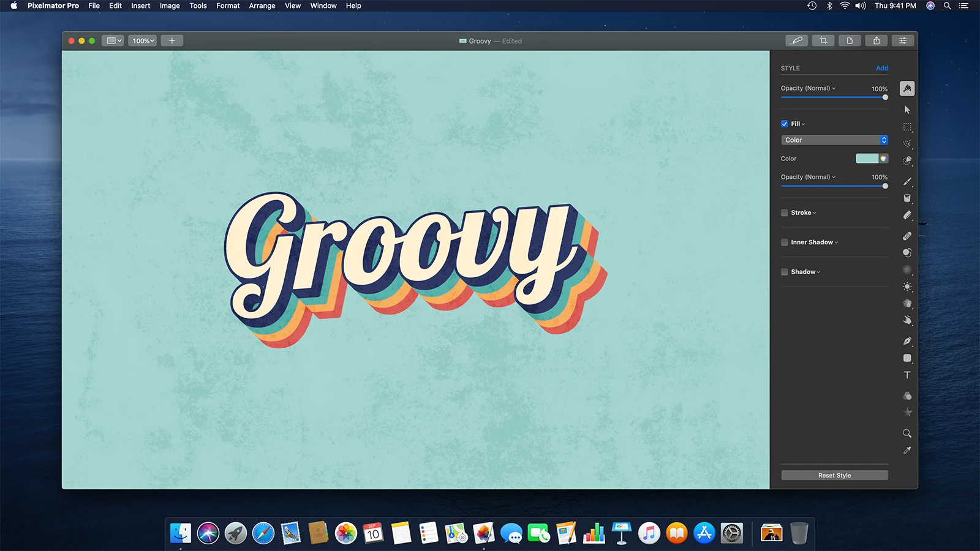The width and height of the screenshot is (980, 551).
Task: Open the Color Adjustments circles tool
Action: point(907,395)
